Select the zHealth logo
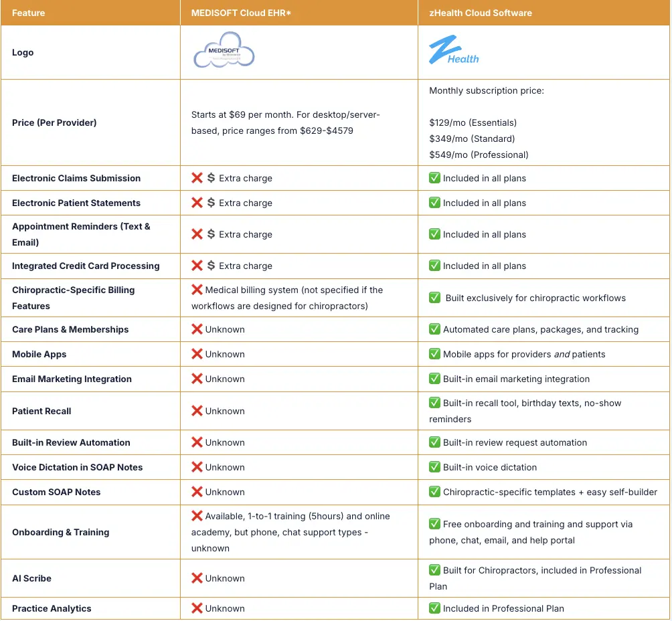The height and width of the screenshot is (621, 672). (454, 51)
